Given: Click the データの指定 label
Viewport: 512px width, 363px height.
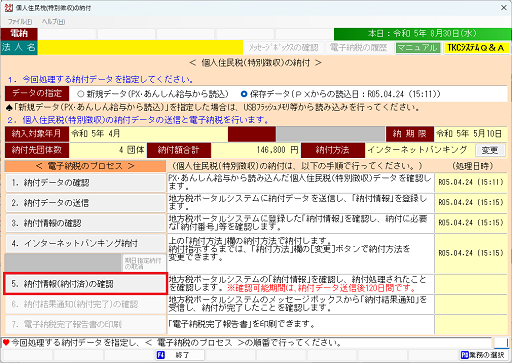Looking at the screenshot, I should coord(37,93).
